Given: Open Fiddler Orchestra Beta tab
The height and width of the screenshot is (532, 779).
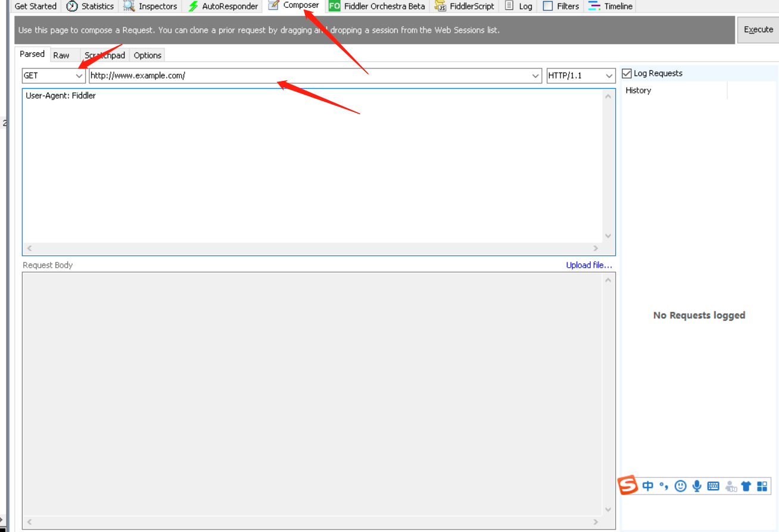Looking at the screenshot, I should [376, 6].
